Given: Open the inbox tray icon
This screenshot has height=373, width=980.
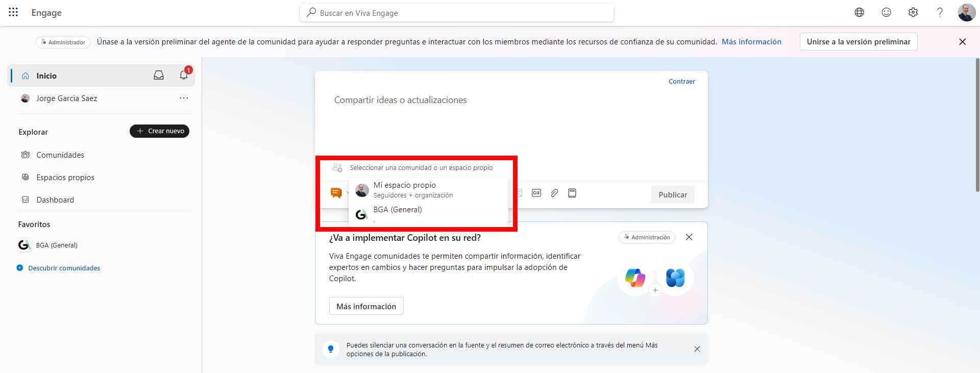Looking at the screenshot, I should click(159, 76).
